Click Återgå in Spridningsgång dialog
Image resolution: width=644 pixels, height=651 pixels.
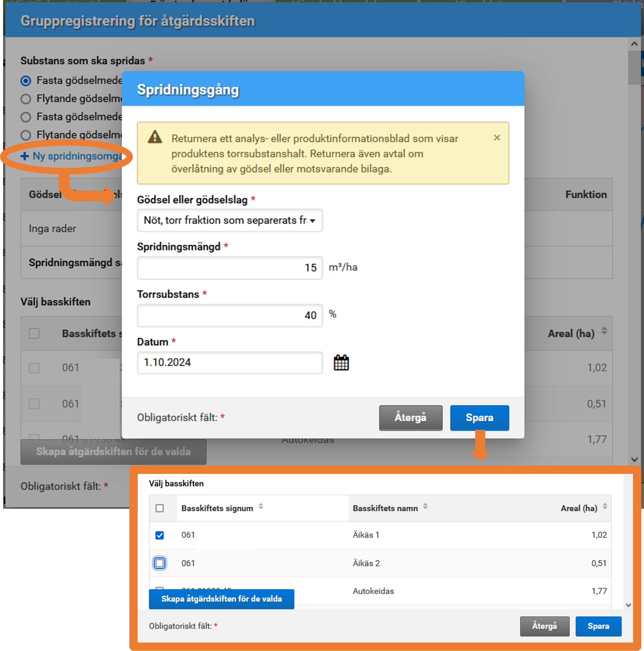[x=410, y=418]
